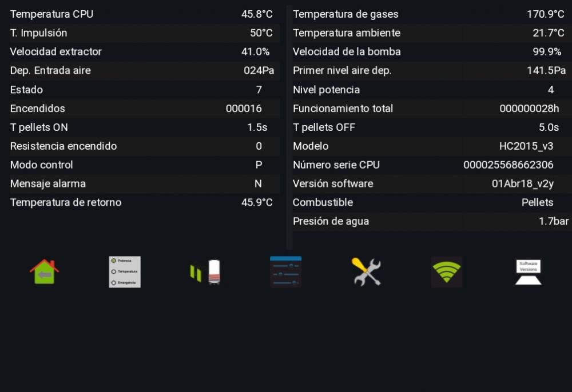
Task: Open the Software Versions icon
Action: pyautogui.click(x=528, y=272)
